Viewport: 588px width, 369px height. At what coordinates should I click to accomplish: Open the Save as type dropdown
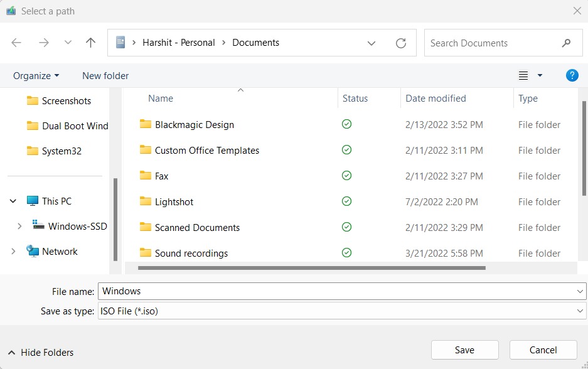click(580, 311)
